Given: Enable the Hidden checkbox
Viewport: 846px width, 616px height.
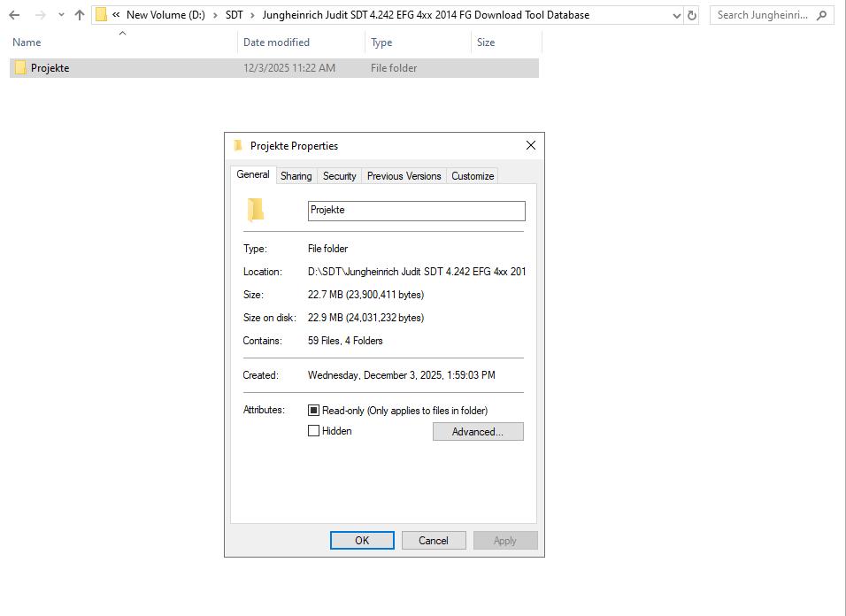Looking at the screenshot, I should [x=313, y=431].
